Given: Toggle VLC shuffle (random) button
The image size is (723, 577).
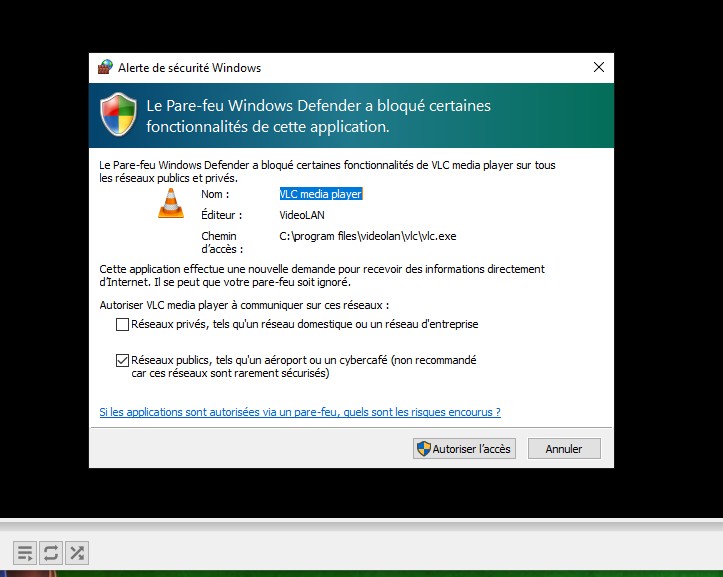Looking at the screenshot, I should [77, 552].
